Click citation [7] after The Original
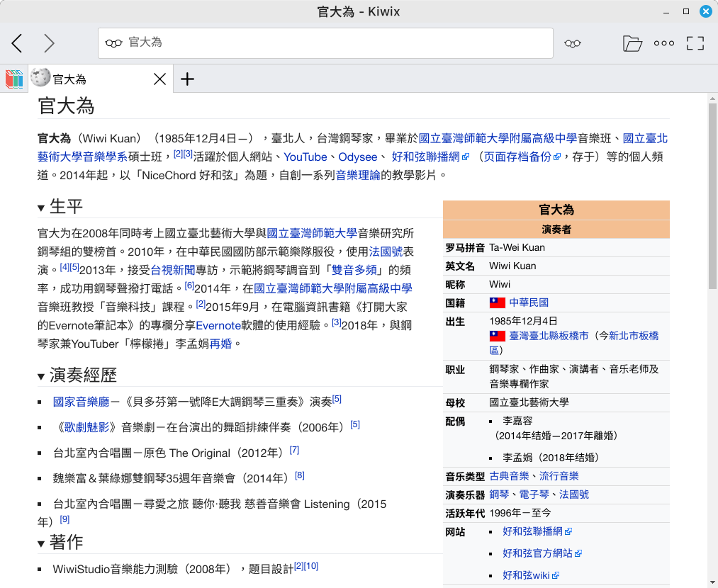 (294, 451)
